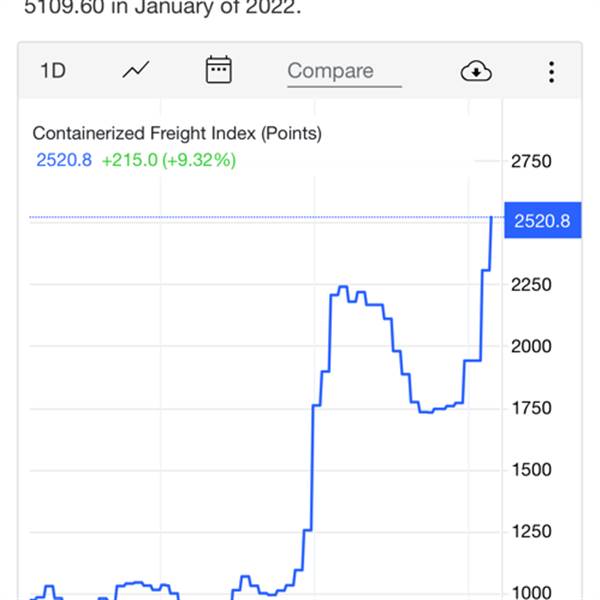Open the three-dot more options menu
The image size is (600, 600).
551,72
